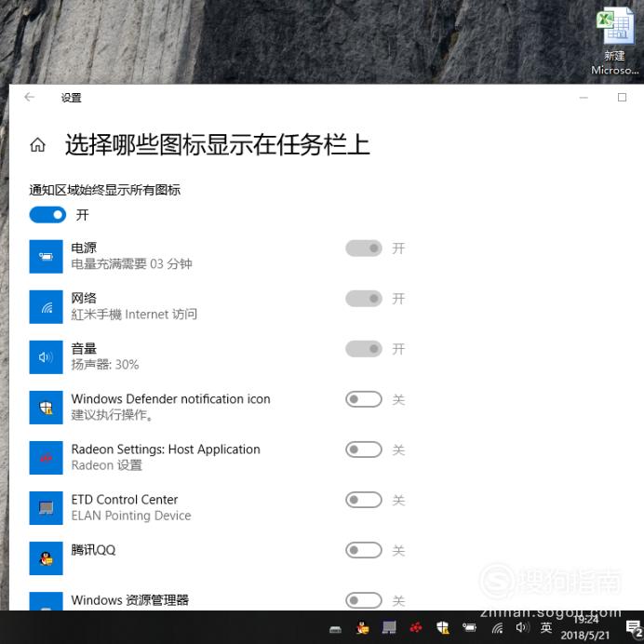The width and height of the screenshot is (644, 644).
Task: Open the Action Center notification icon
Action: tap(634, 628)
